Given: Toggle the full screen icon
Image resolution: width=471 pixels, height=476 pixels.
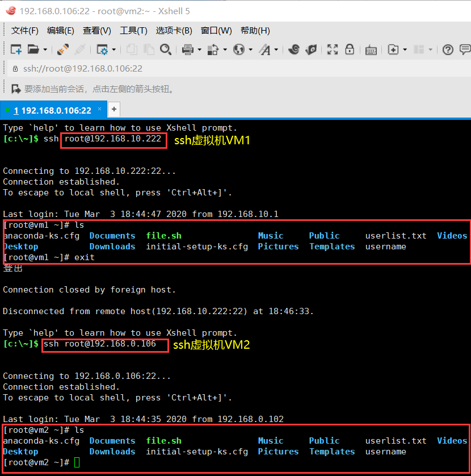Looking at the screenshot, I should (x=333, y=49).
